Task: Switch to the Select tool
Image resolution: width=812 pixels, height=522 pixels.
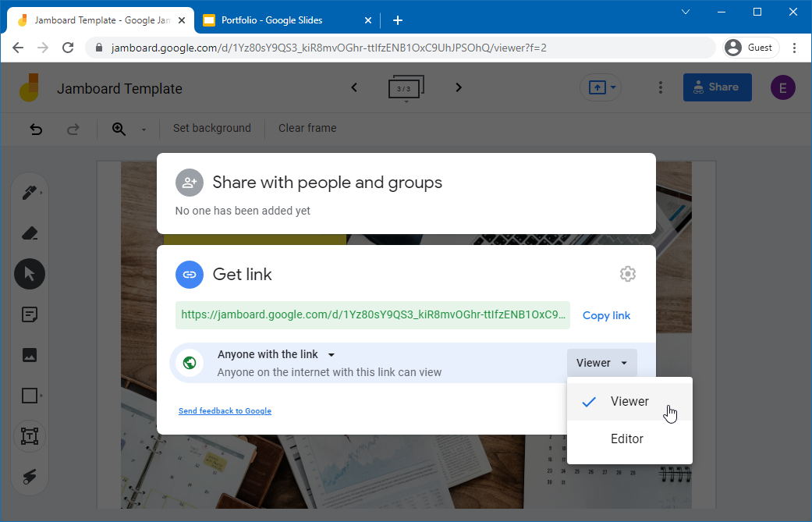Action: [30, 274]
